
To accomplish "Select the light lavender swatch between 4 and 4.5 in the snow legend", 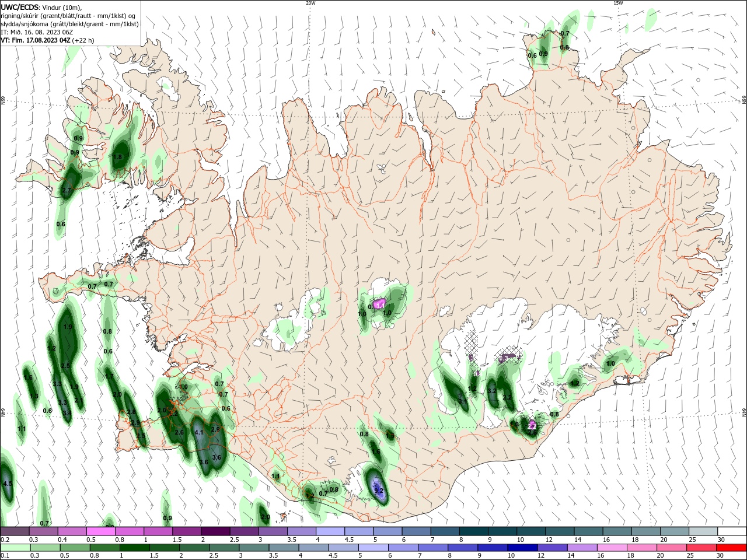I will (x=330, y=531).
